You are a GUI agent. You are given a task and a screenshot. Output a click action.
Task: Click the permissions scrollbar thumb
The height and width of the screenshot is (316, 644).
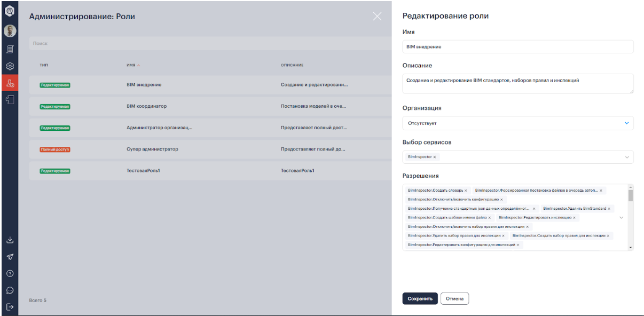pyautogui.click(x=631, y=195)
